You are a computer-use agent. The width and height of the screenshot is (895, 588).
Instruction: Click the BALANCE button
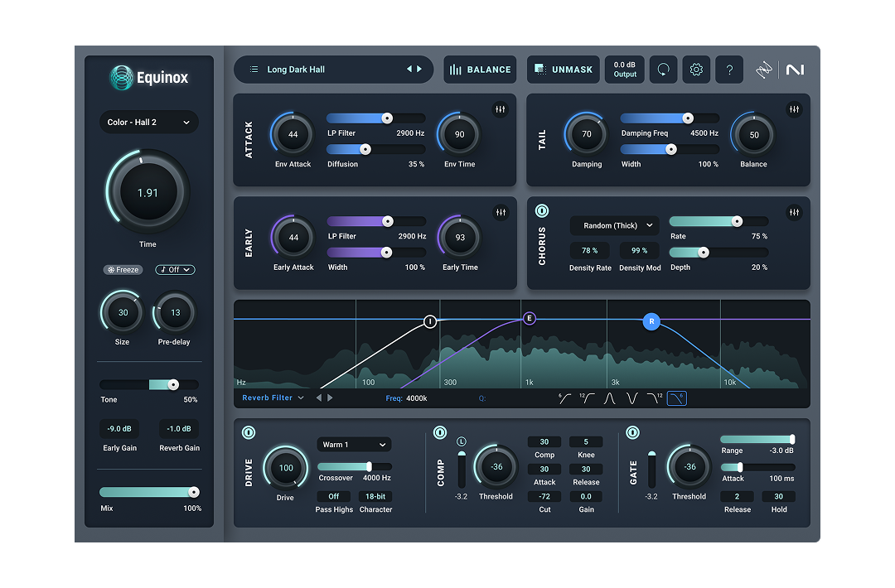(x=481, y=70)
